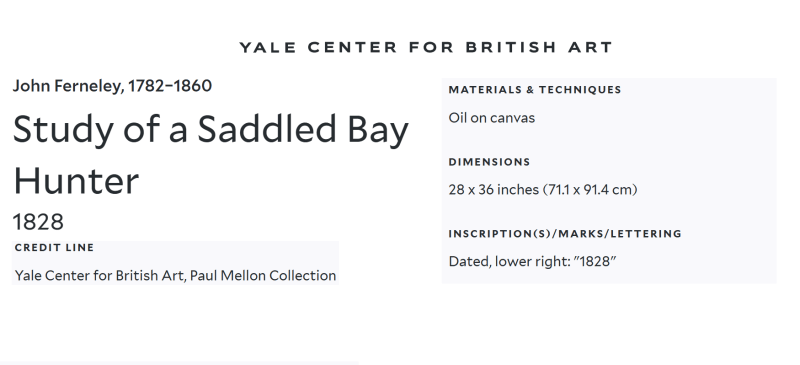Open artist name John Ferneley, 1782–1860
This screenshot has width=800, height=365.
112,86
